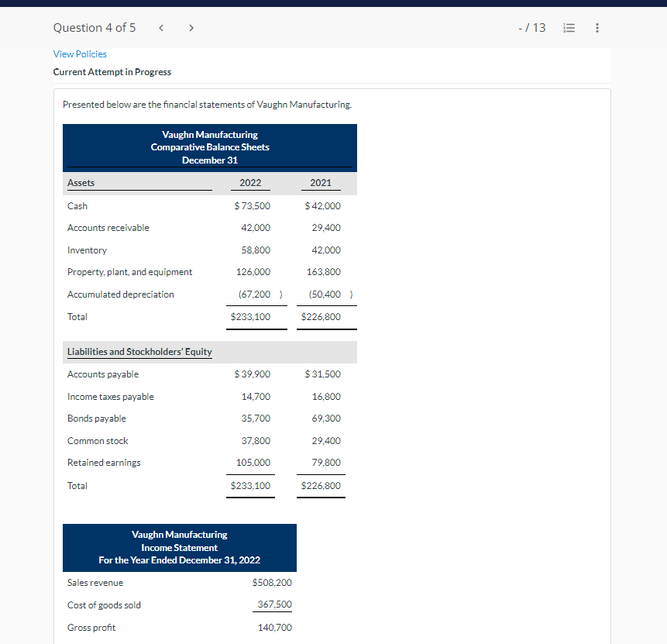
Task: Click the next question chevron
Action: (x=191, y=27)
